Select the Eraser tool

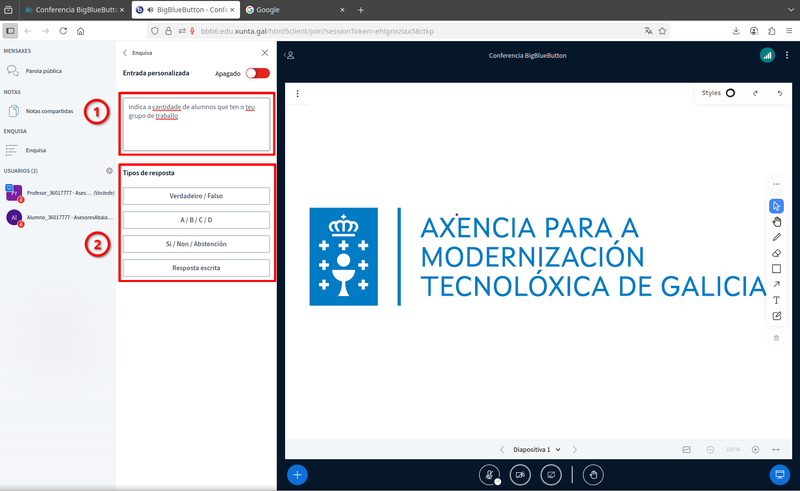[x=776, y=254]
